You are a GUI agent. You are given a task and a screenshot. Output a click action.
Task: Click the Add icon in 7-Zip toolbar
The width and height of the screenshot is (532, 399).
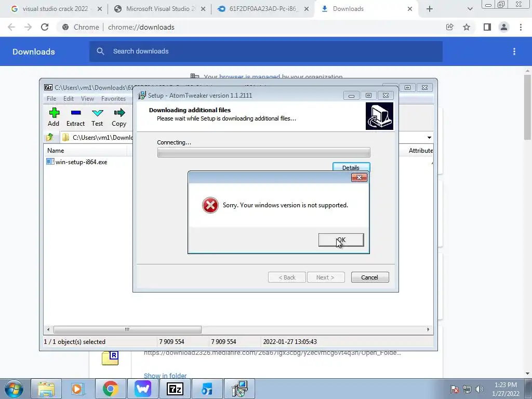pyautogui.click(x=54, y=117)
